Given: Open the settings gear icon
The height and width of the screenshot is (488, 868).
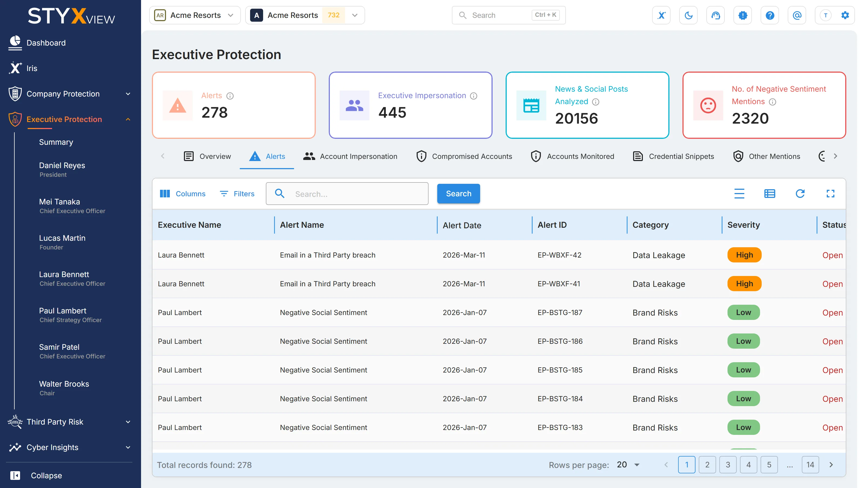Looking at the screenshot, I should 845,15.
